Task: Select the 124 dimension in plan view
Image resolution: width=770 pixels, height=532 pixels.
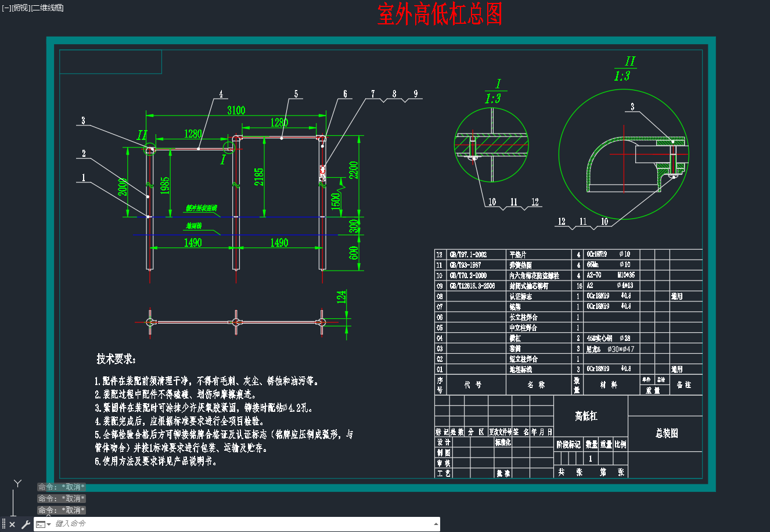Action: click(341, 296)
